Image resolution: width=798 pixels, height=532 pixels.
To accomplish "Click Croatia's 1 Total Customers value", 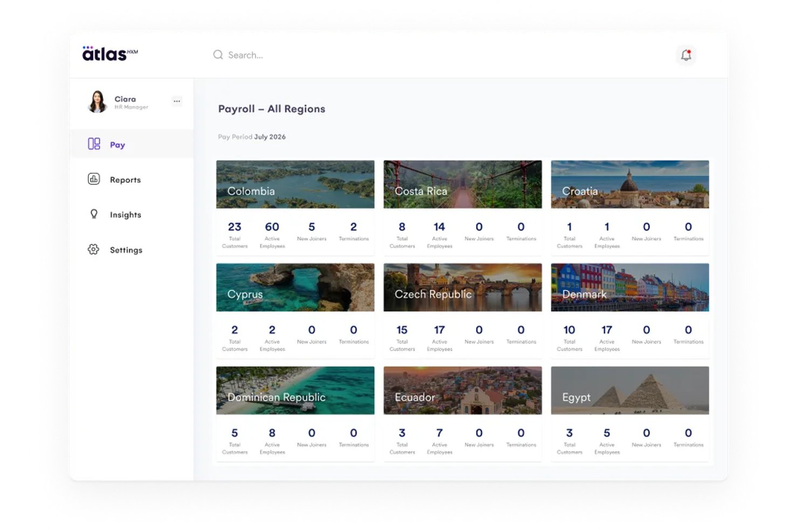I will (x=569, y=227).
